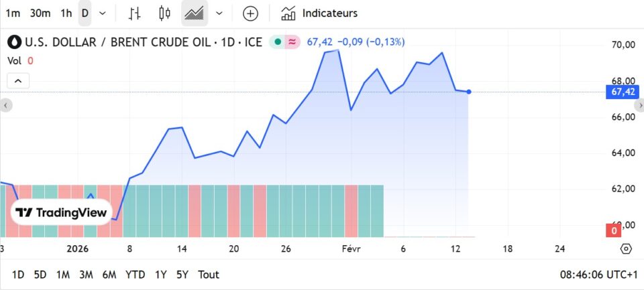Select the 30m interval

point(40,13)
